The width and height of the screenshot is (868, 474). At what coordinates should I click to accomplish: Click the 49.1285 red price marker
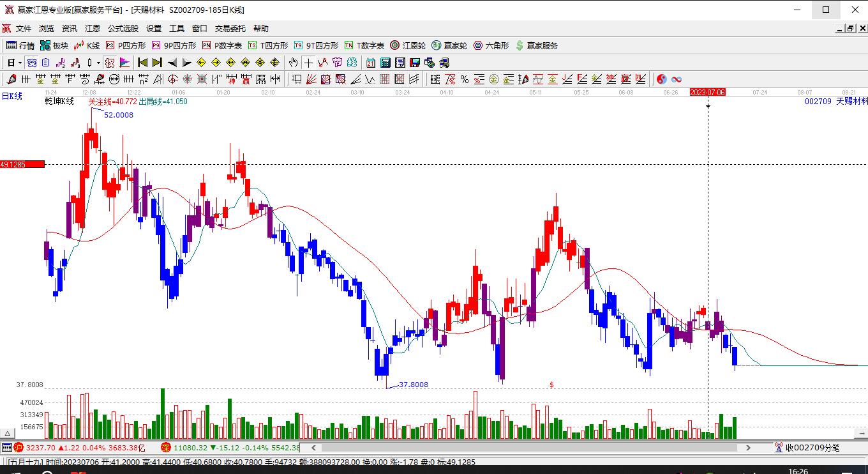coord(22,164)
